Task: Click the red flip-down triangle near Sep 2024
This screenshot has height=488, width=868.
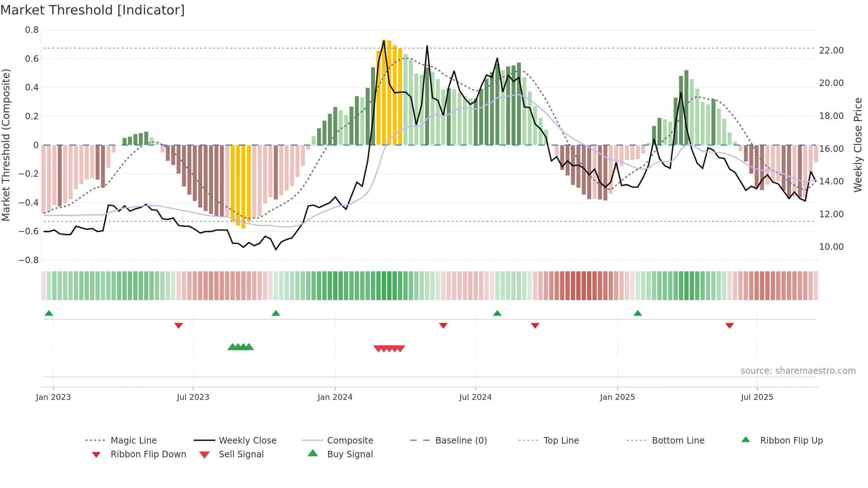Action: tap(535, 326)
